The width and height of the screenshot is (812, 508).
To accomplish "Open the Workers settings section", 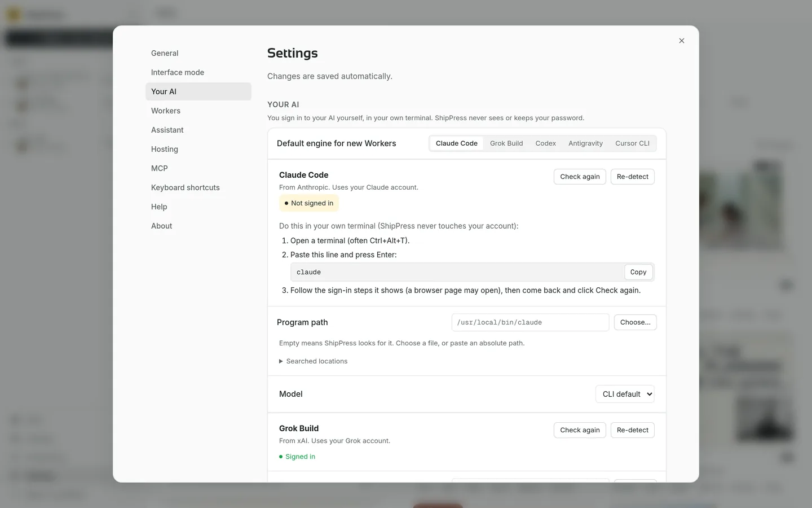I will (198, 111).
